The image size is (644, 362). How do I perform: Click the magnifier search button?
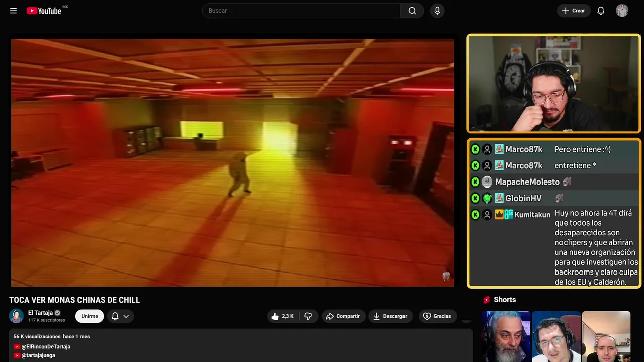[412, 11]
